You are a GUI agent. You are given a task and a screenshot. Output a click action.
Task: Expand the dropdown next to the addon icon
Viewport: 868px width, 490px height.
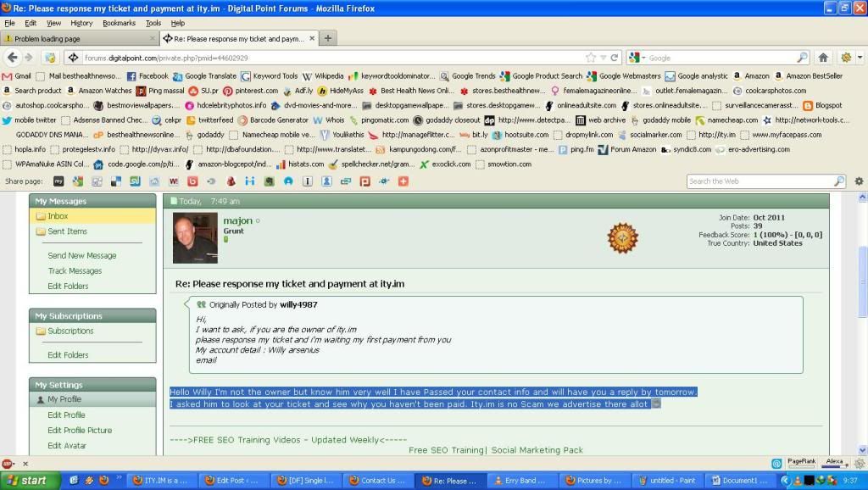(x=860, y=57)
